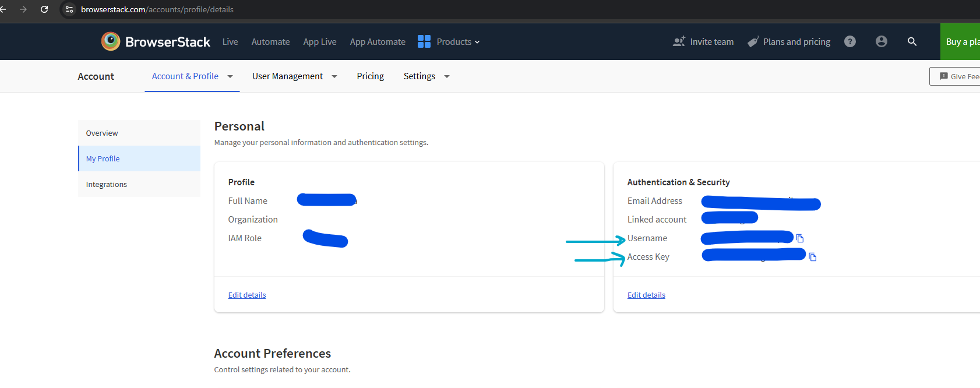Click the search magnifier icon
The height and width of the screenshot is (388, 980).
pyautogui.click(x=912, y=41)
